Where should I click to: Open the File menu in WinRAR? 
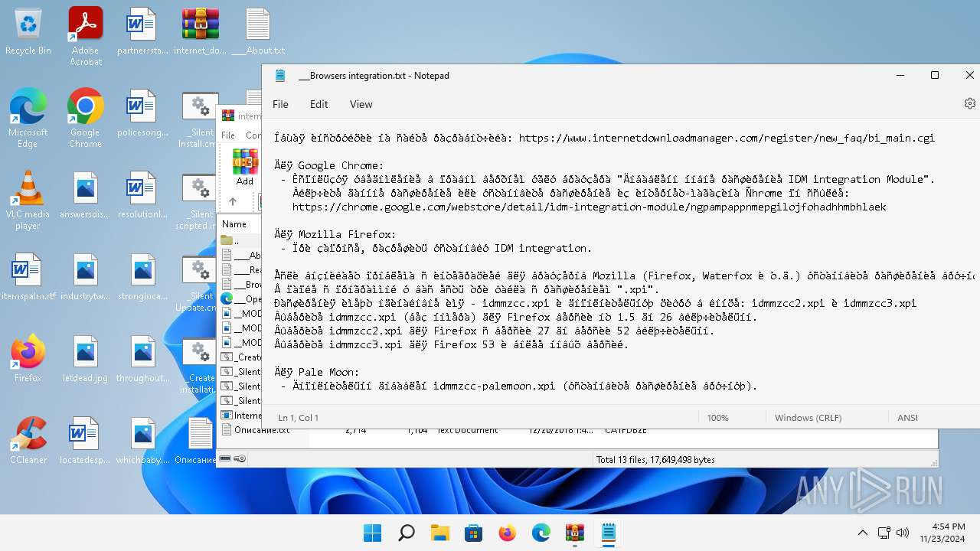(x=228, y=135)
